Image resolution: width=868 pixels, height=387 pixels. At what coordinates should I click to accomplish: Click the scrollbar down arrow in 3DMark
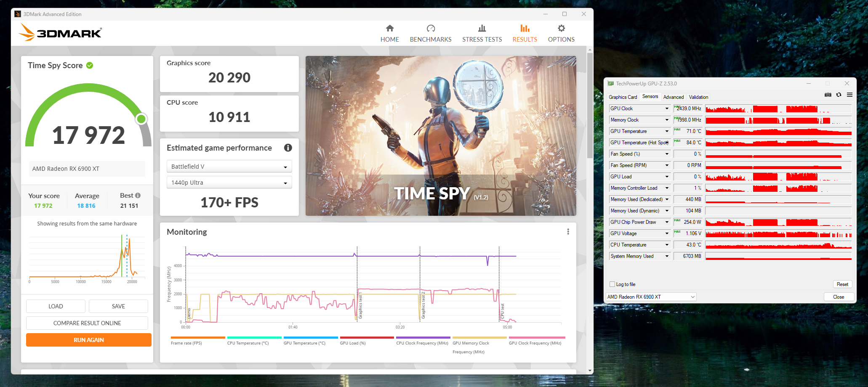click(590, 371)
